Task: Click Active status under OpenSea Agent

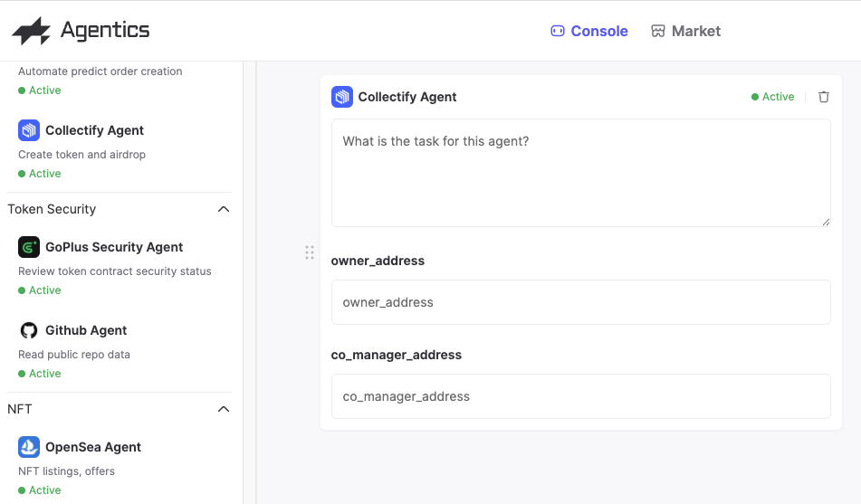Action: [40, 490]
